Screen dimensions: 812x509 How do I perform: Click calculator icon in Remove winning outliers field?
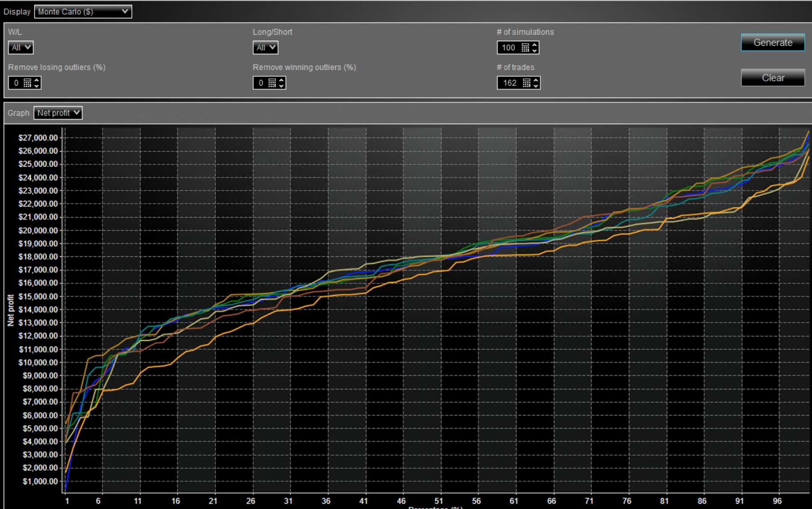tap(272, 83)
